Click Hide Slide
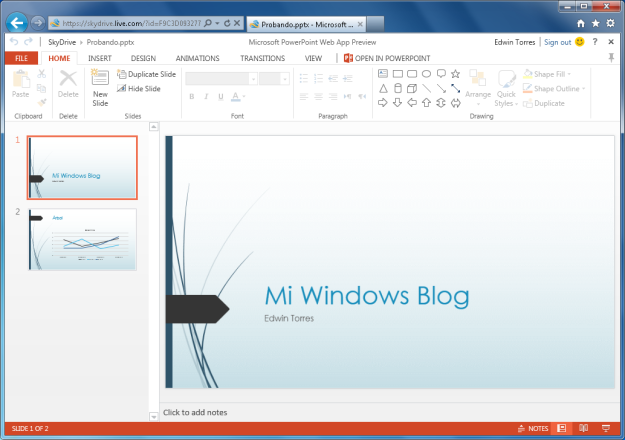Image resolution: width=625 pixels, height=440 pixels. (139, 88)
